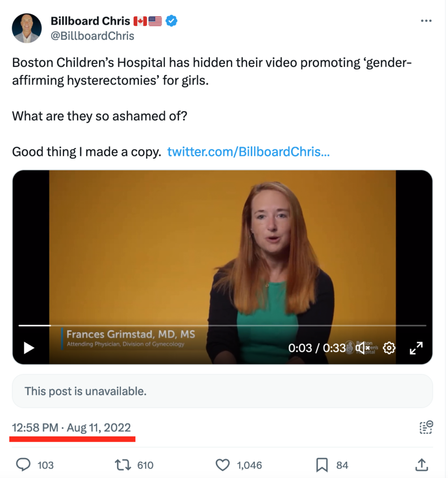Open the video settings gear

point(389,348)
